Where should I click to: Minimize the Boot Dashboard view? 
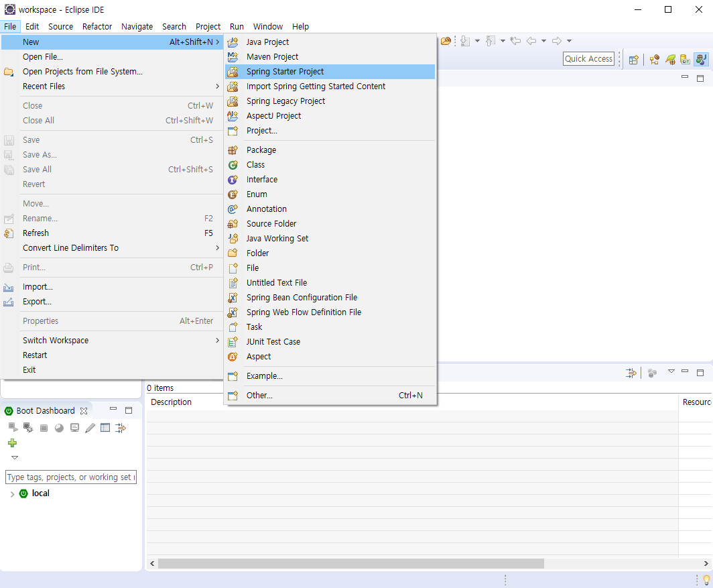pos(113,409)
